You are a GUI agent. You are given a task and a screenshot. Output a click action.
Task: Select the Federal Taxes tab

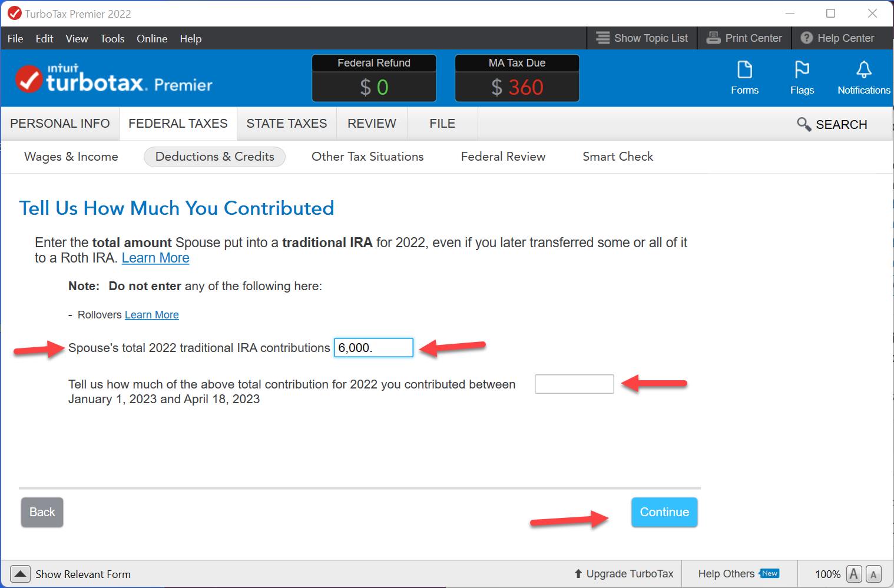178,124
